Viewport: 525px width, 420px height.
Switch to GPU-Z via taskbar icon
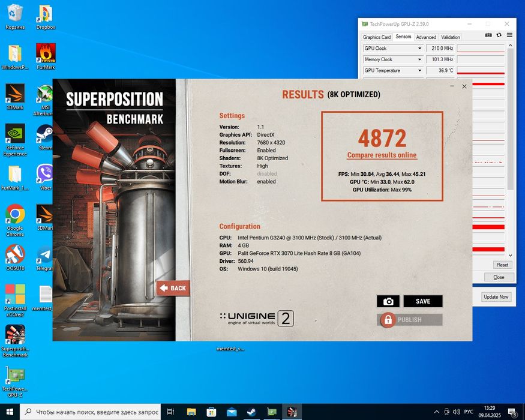click(272, 412)
